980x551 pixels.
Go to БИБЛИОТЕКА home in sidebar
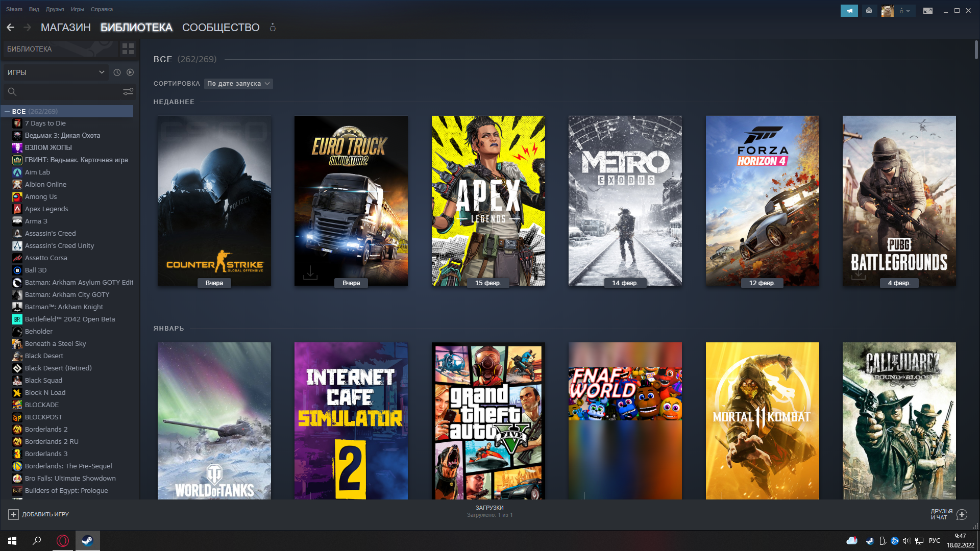click(x=60, y=49)
